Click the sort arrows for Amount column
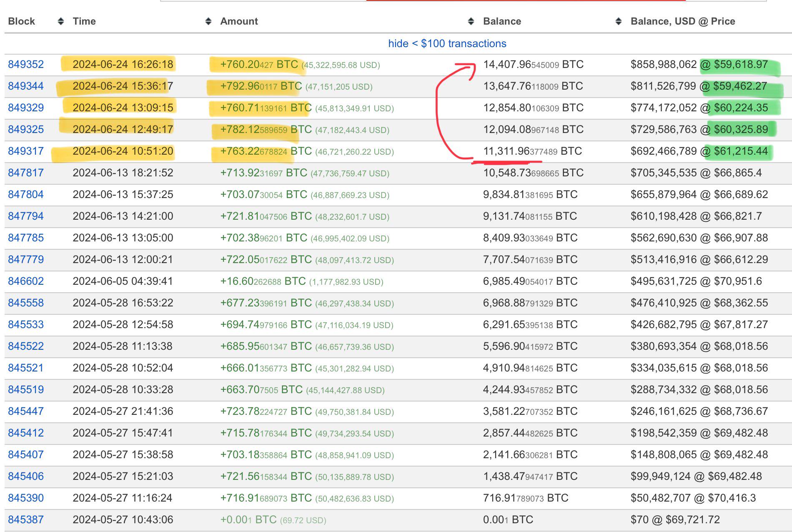792x532 pixels. click(x=471, y=21)
